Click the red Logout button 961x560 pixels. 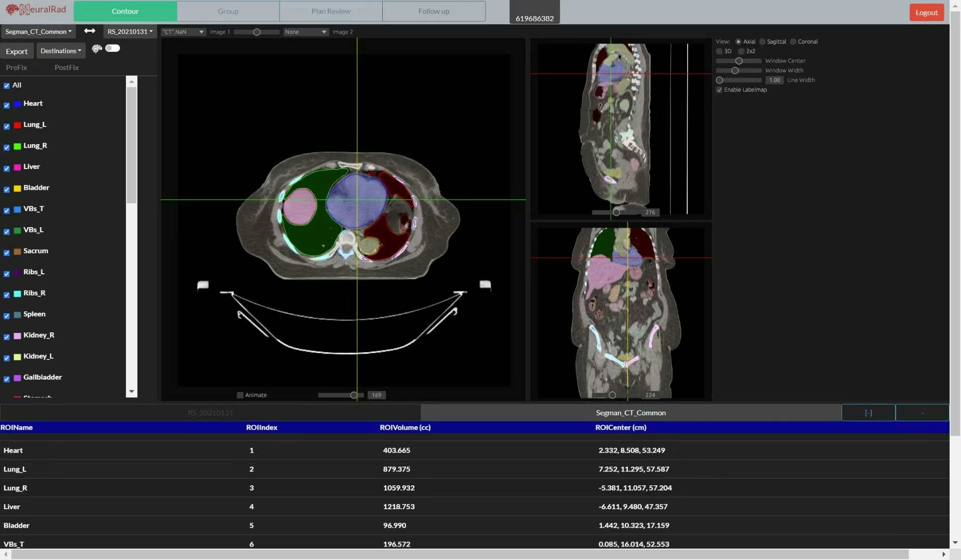click(x=926, y=12)
